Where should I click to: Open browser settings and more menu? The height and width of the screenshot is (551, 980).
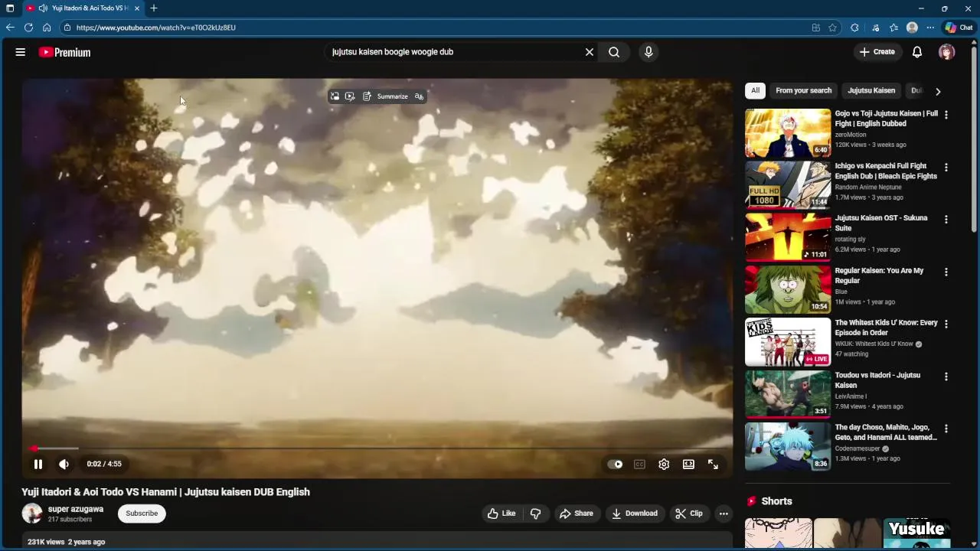(x=930, y=28)
